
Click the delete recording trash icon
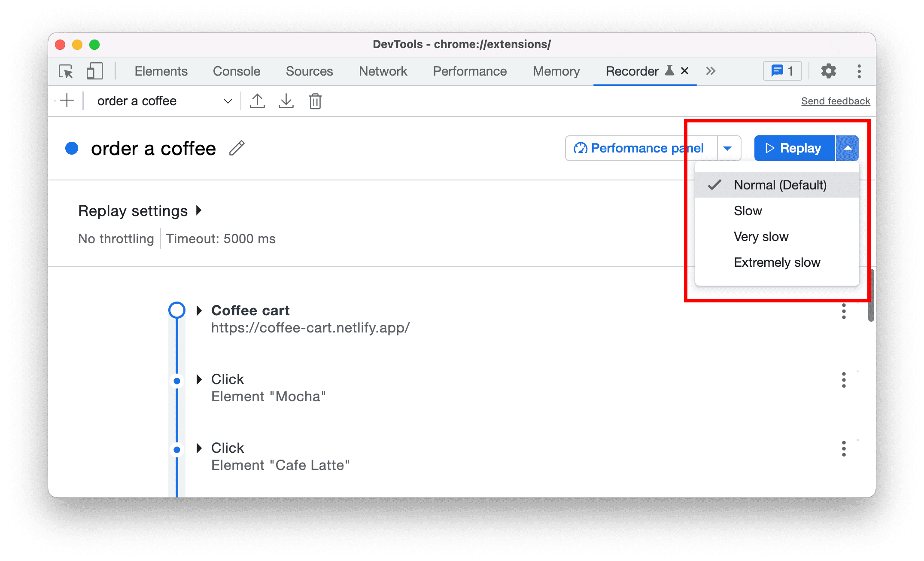pos(316,101)
